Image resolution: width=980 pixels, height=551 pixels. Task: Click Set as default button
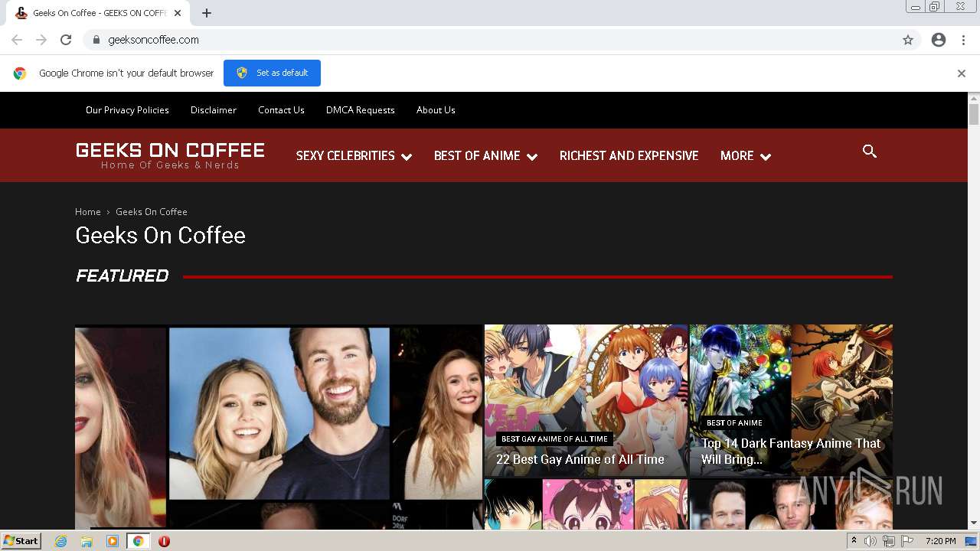[272, 73]
